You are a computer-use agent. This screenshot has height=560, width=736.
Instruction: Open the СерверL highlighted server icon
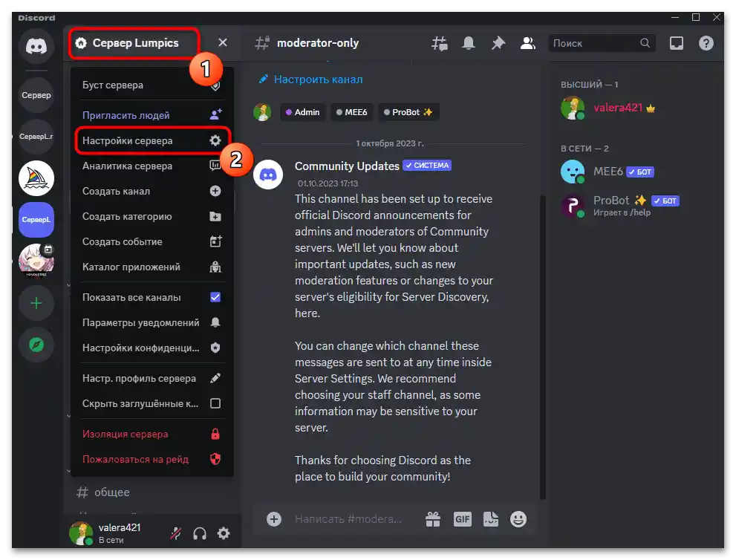[x=36, y=220]
